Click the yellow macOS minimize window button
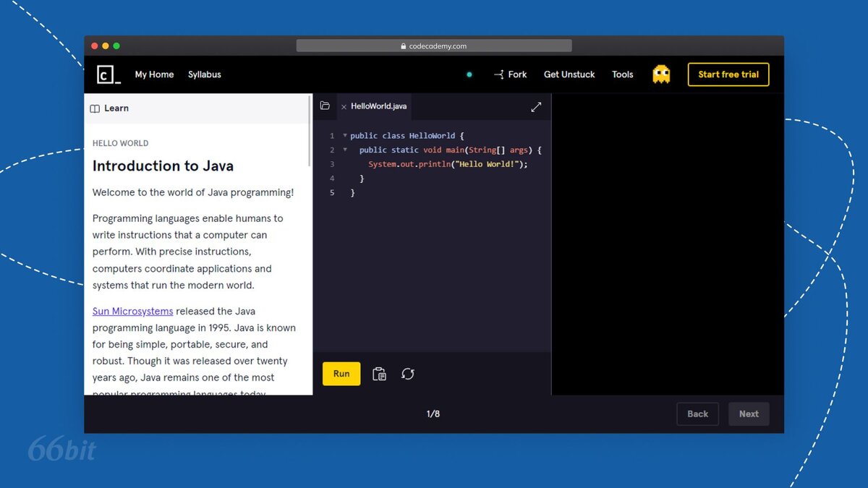Image resolution: width=868 pixels, height=488 pixels. (105, 46)
